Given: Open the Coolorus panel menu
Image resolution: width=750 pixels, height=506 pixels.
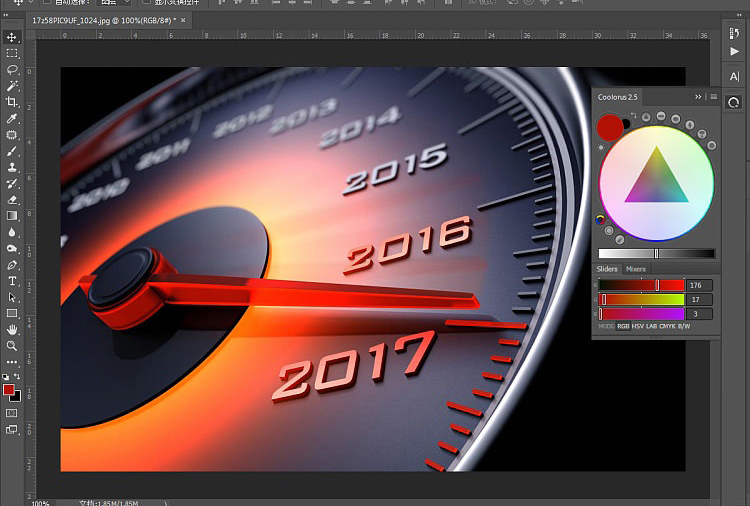Looking at the screenshot, I should (x=714, y=97).
